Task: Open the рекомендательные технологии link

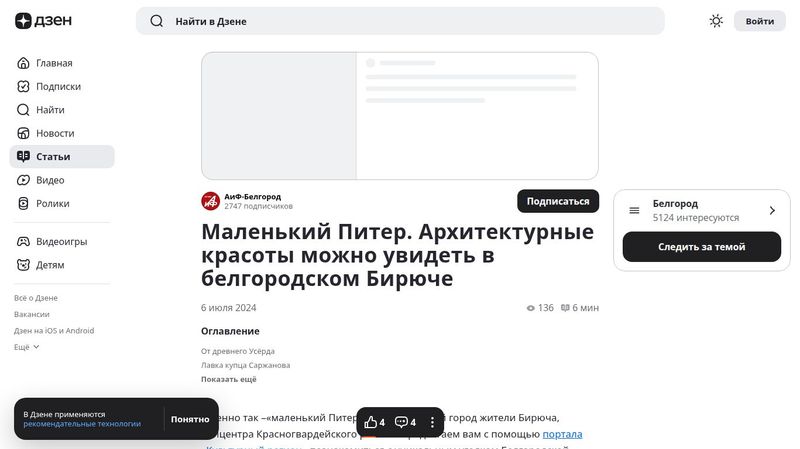Action: (x=82, y=424)
